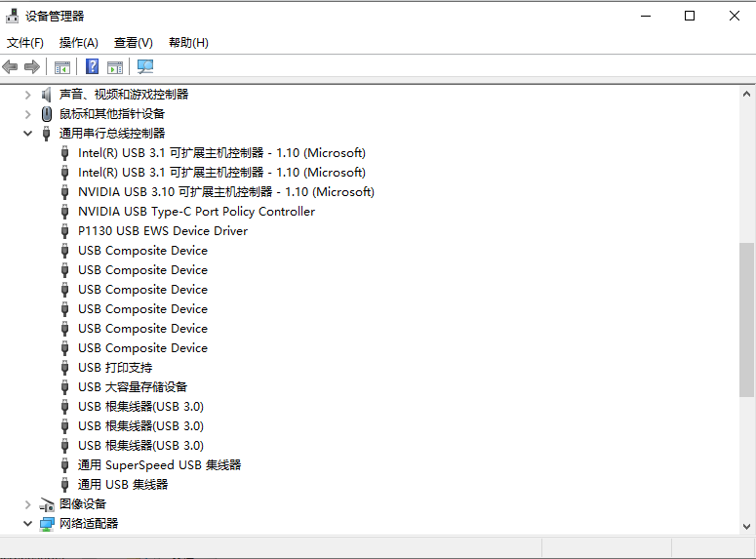The image size is (756, 559).
Task: Collapse the 网络适配器 category
Action: point(27,524)
